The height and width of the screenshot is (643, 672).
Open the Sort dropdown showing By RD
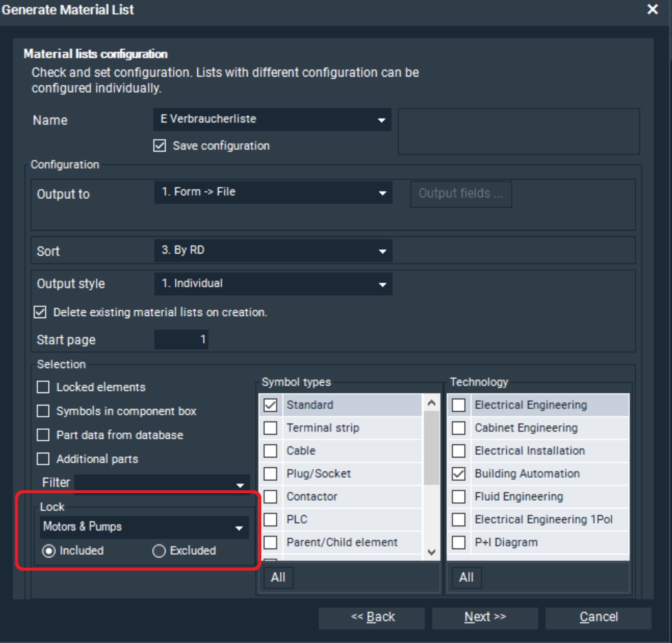(x=273, y=251)
